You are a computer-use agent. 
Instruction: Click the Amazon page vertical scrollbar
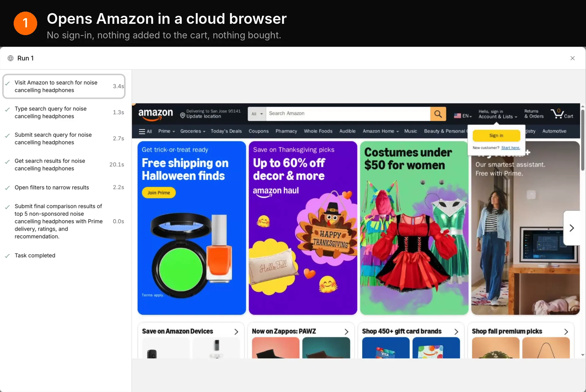(583, 141)
